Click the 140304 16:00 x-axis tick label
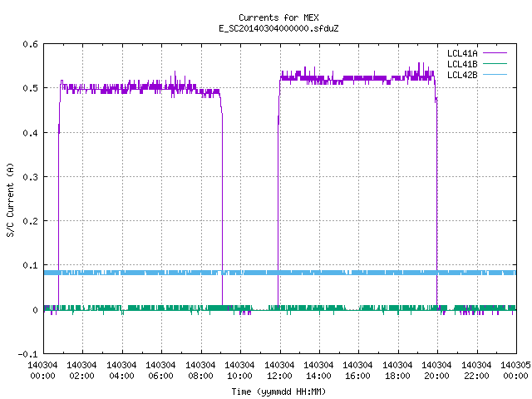This screenshot has width=532, height=399. coord(358,371)
